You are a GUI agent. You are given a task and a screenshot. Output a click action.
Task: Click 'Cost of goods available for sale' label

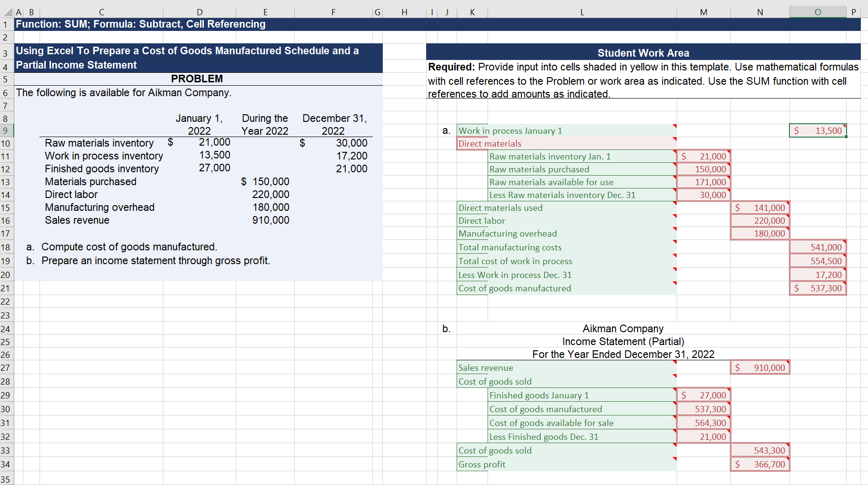582,423
